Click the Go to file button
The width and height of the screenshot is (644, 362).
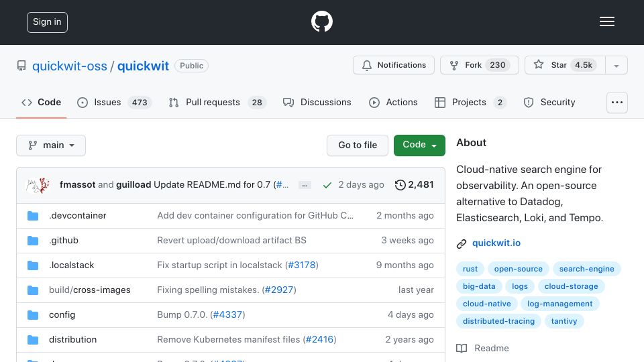[x=358, y=145]
